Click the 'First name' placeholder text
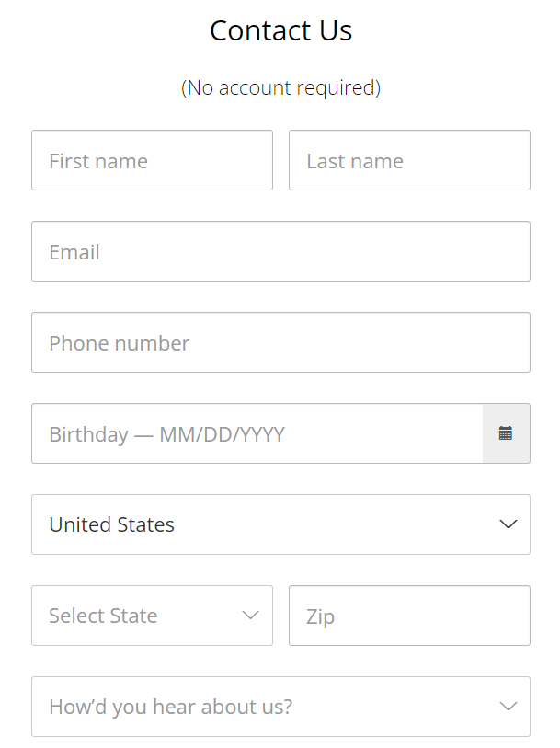The height and width of the screenshot is (748, 560). pos(98,161)
